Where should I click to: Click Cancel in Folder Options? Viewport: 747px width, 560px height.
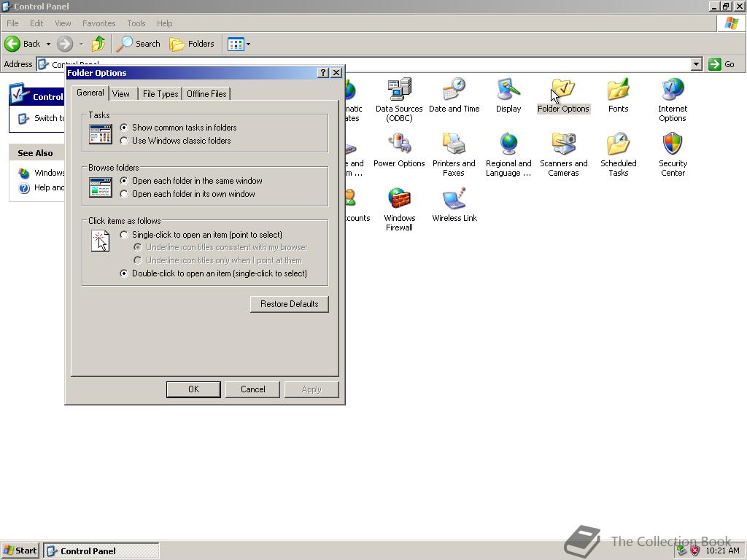tap(252, 389)
